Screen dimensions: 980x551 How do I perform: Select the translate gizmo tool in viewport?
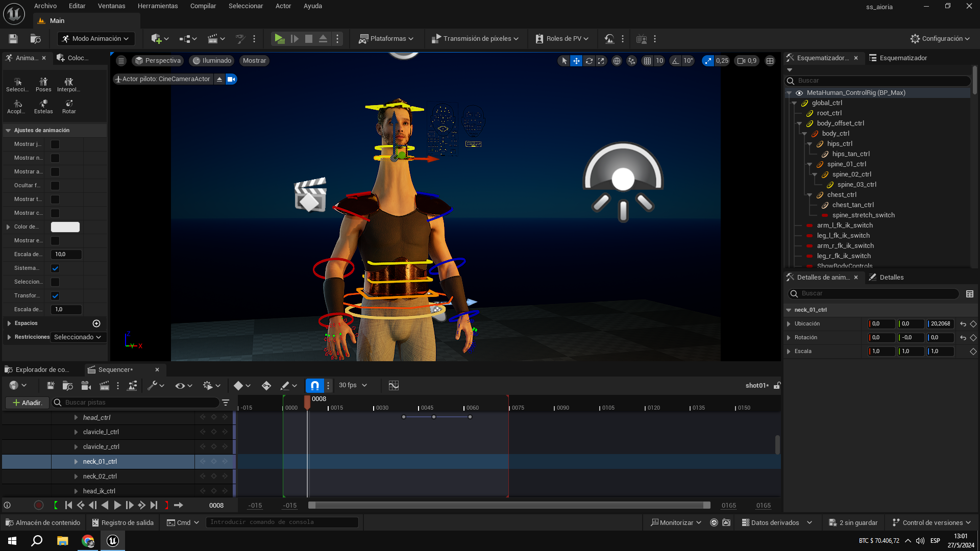pos(576,61)
